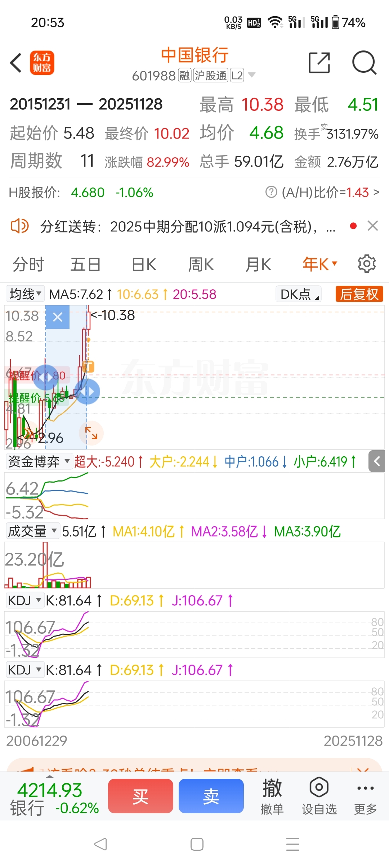
Task: Tap the orange T marker on chart
Action: (88, 367)
